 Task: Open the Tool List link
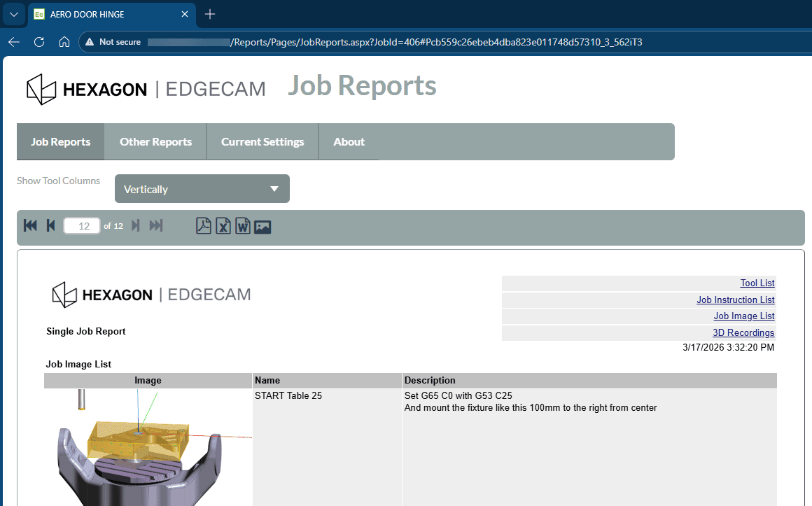point(757,283)
